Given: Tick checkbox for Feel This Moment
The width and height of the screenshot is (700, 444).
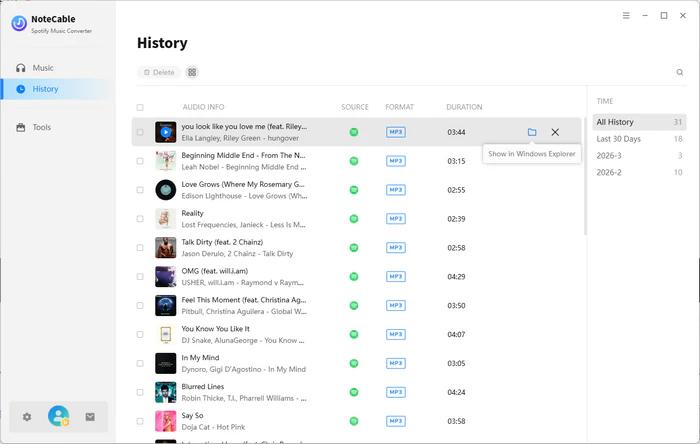Looking at the screenshot, I should click(140, 306).
